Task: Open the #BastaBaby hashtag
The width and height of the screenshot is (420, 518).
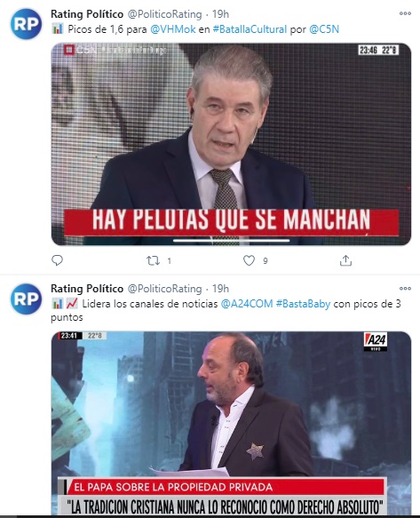Action: 303,304
